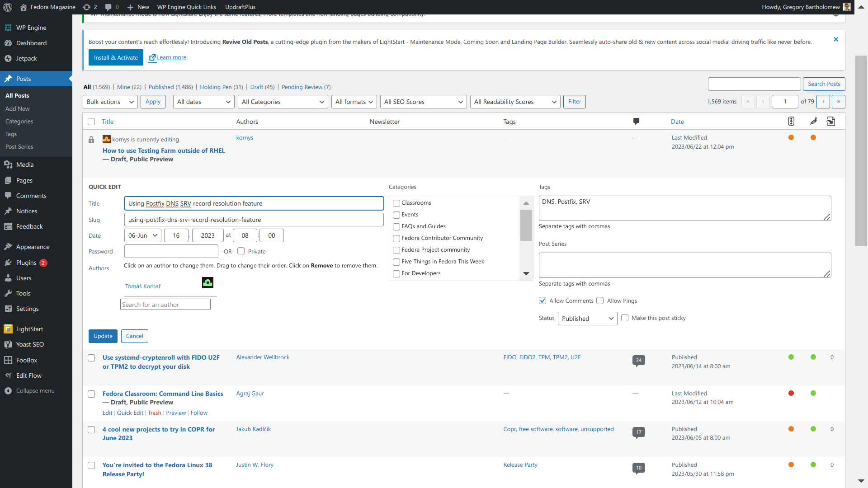Check the Classrooms category
868x488 pixels.
[396, 203]
